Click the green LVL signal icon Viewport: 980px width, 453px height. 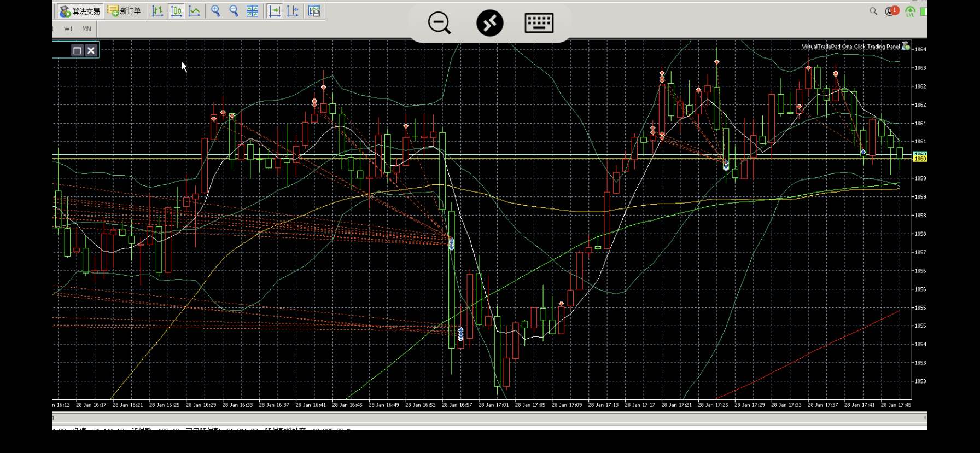click(910, 11)
